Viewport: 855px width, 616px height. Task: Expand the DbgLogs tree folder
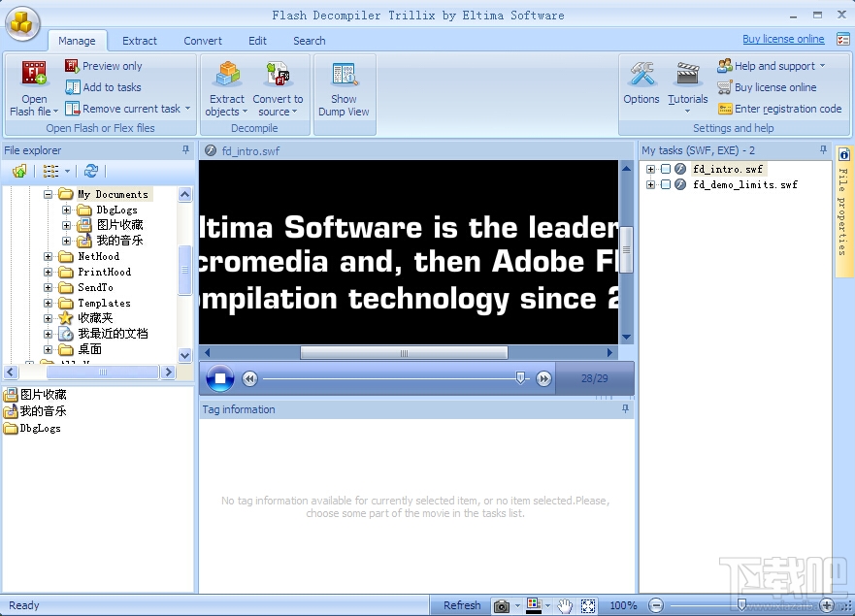(67, 210)
